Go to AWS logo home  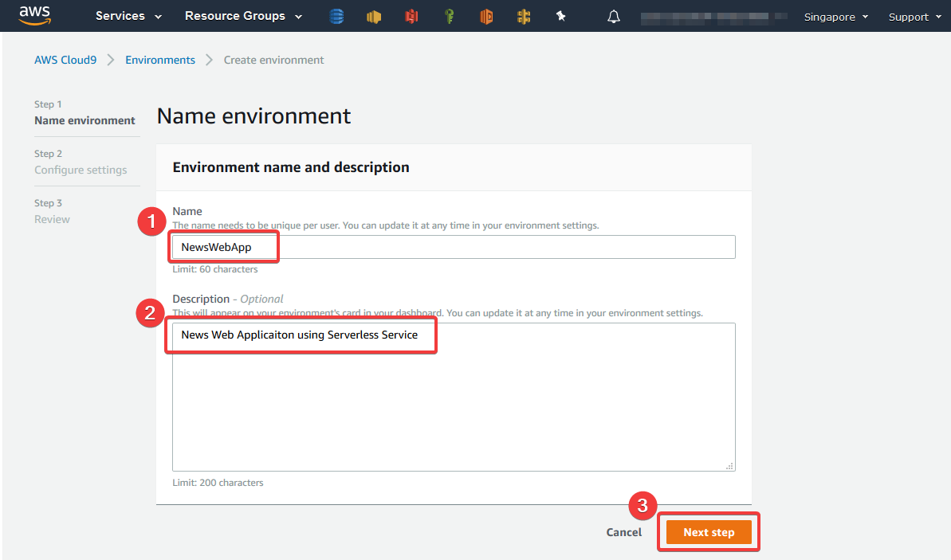pyautogui.click(x=34, y=15)
